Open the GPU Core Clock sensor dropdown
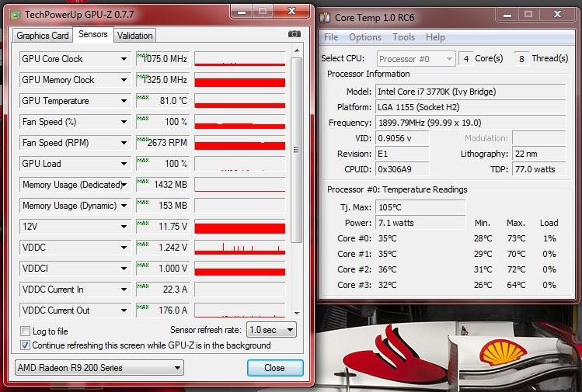The image size is (582, 392). [124, 59]
